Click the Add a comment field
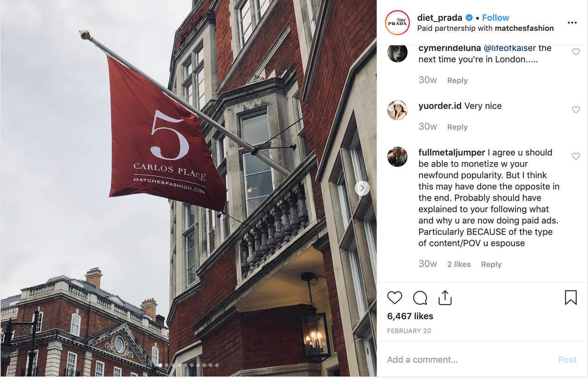Screen dimensions: 588x379 pyautogui.click(x=469, y=360)
